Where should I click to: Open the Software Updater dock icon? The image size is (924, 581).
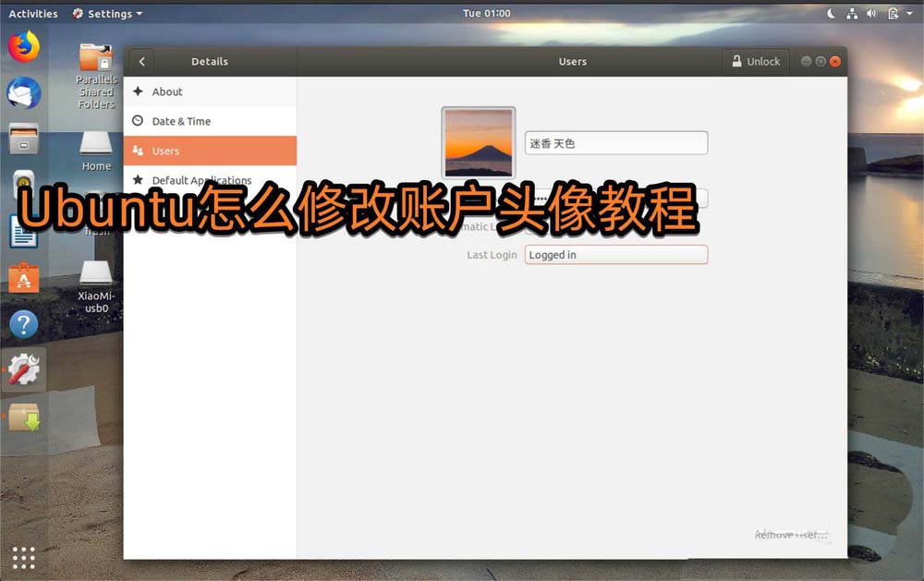24,418
